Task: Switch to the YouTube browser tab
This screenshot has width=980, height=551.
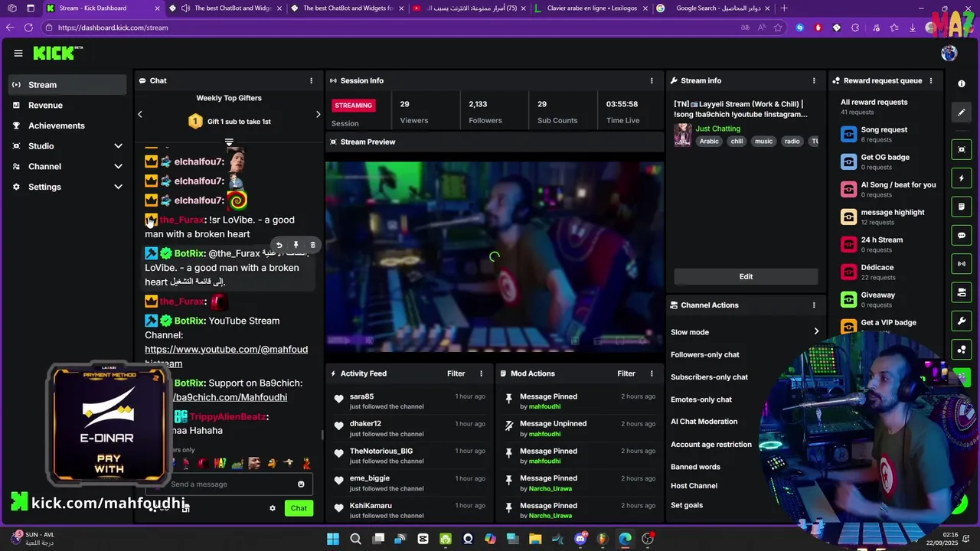Action: (467, 8)
